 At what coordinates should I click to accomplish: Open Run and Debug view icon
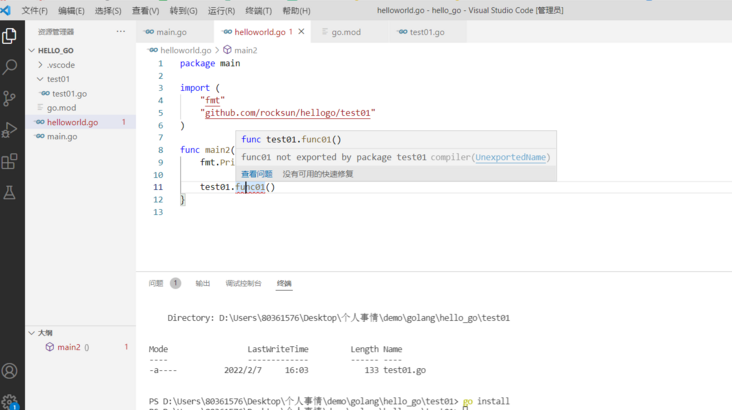pyautogui.click(x=9, y=130)
